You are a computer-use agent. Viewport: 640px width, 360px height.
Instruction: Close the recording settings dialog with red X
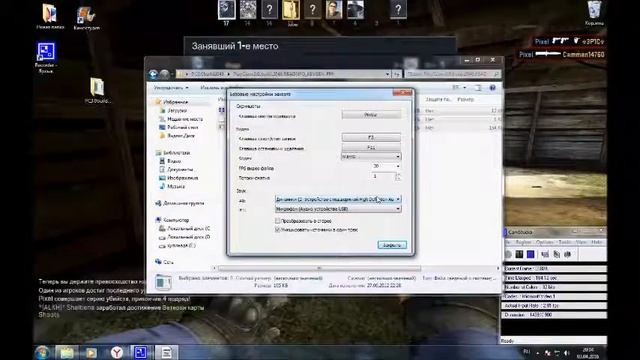(403, 93)
